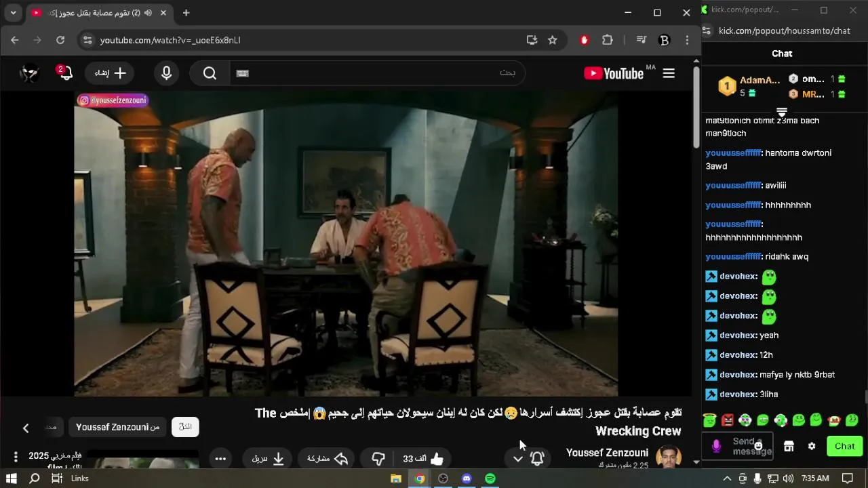Open emoji picker in Kick message box
This screenshot has width=868, height=488.
coord(758,446)
